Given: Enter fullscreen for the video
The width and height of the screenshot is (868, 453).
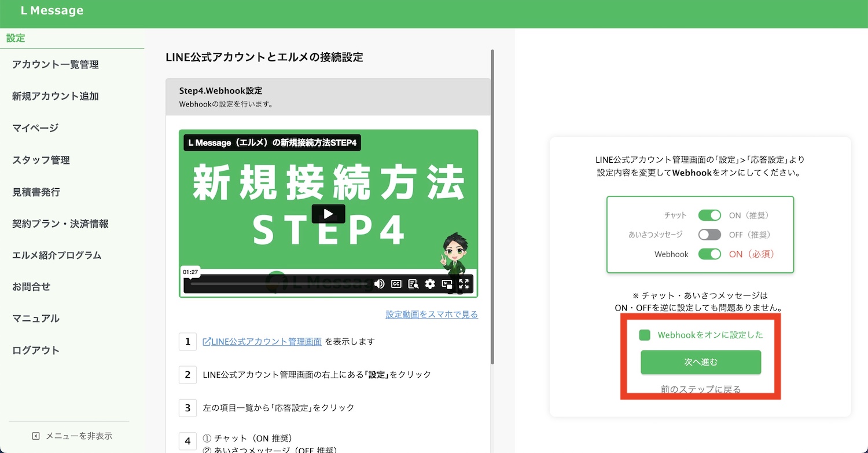Looking at the screenshot, I should [x=464, y=284].
